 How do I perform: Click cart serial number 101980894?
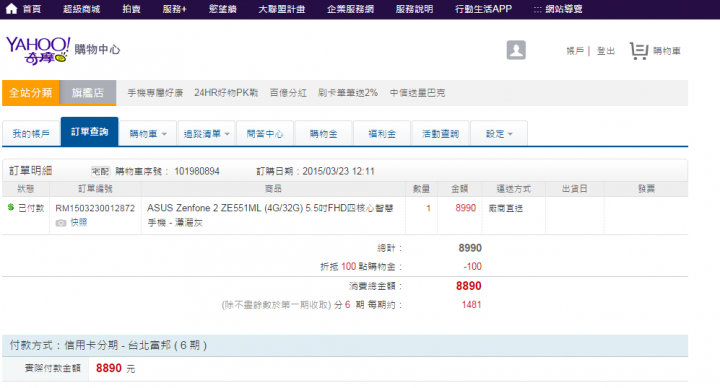coord(197,171)
